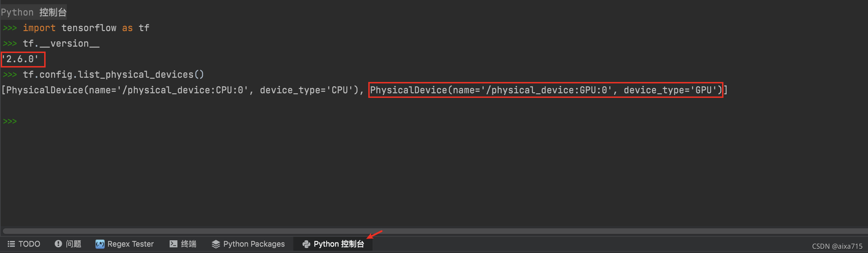Open the 问题 problems tab
Image resolution: width=868 pixels, height=253 pixels.
[x=68, y=244]
